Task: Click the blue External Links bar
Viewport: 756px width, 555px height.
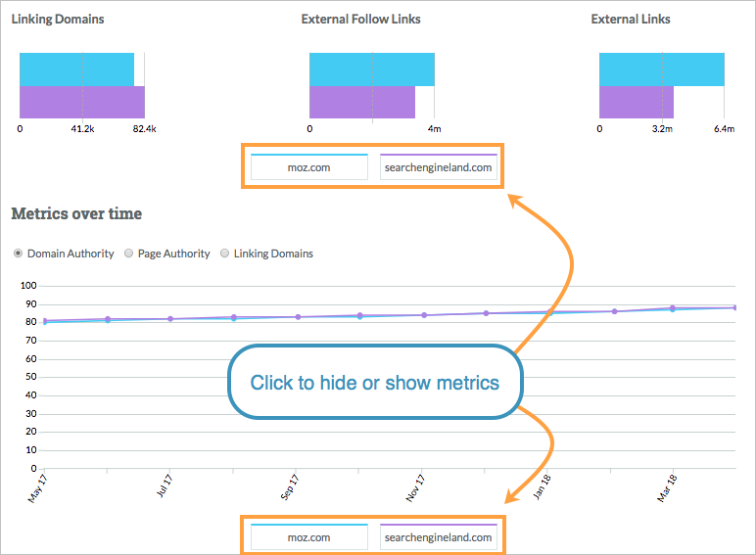Action: [662, 69]
